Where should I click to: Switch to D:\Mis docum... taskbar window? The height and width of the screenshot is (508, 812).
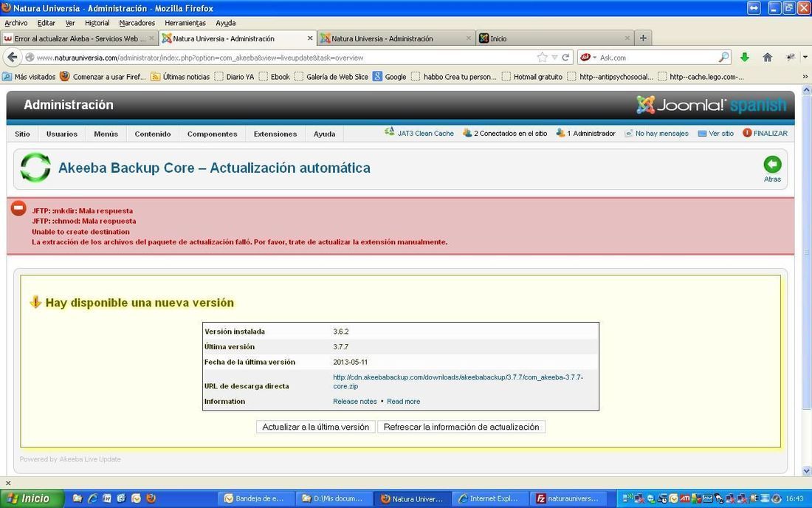coord(334,498)
